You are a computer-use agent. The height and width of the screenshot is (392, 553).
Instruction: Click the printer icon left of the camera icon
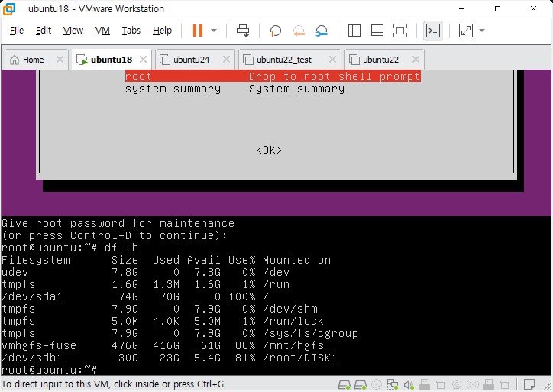click(441, 384)
